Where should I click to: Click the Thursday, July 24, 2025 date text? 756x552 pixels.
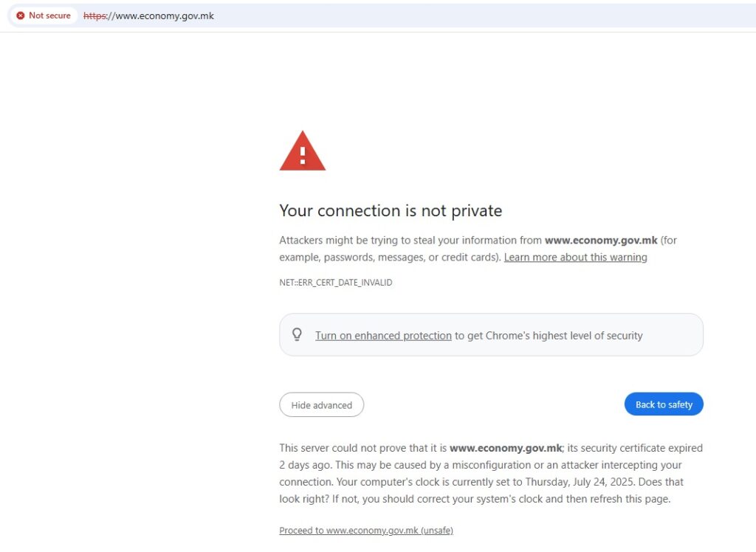click(580, 482)
